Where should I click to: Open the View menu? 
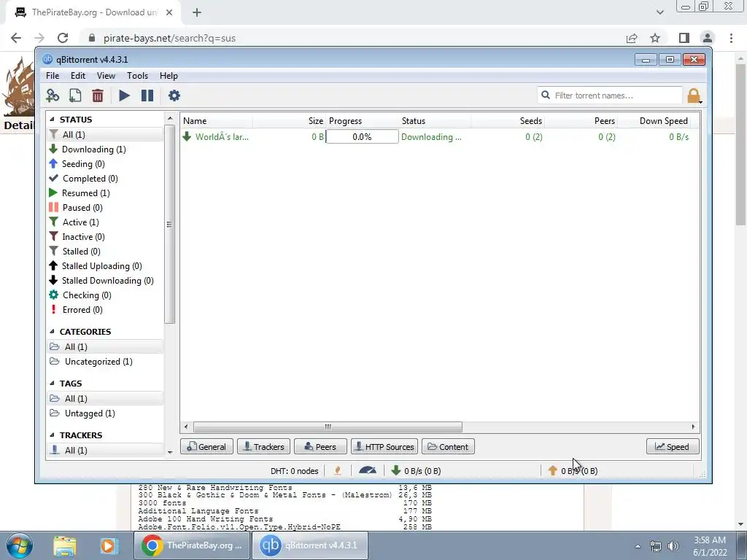click(x=106, y=76)
